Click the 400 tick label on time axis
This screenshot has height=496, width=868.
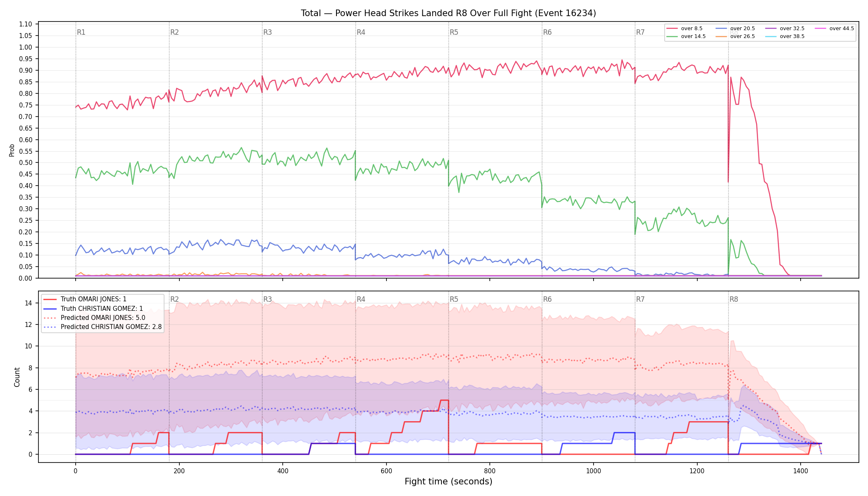click(283, 470)
